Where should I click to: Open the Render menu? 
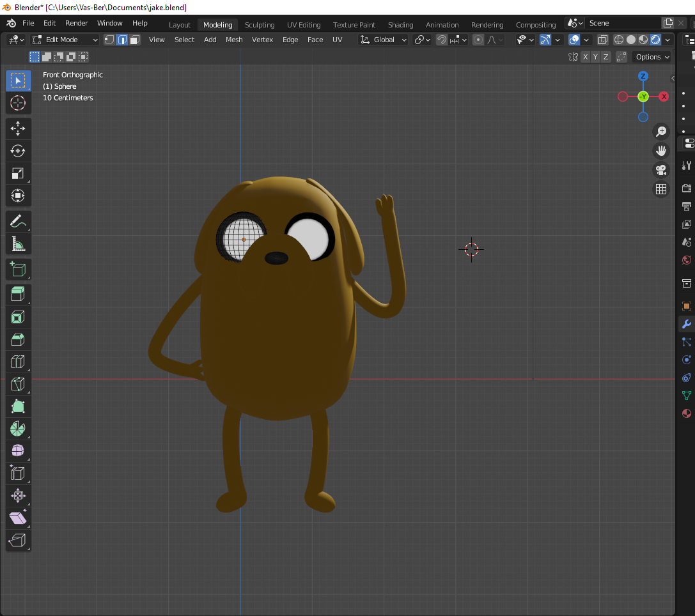76,23
